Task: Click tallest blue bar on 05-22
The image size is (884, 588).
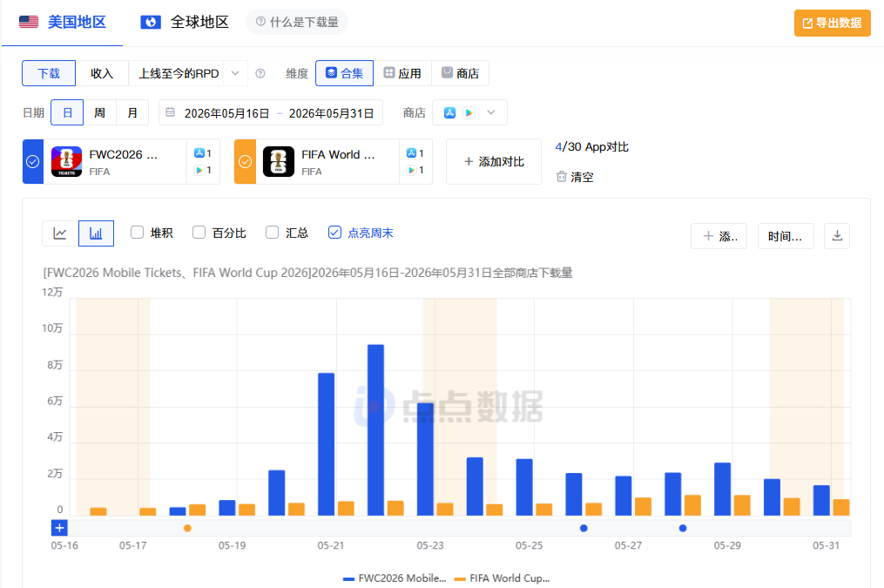Action: [x=375, y=430]
